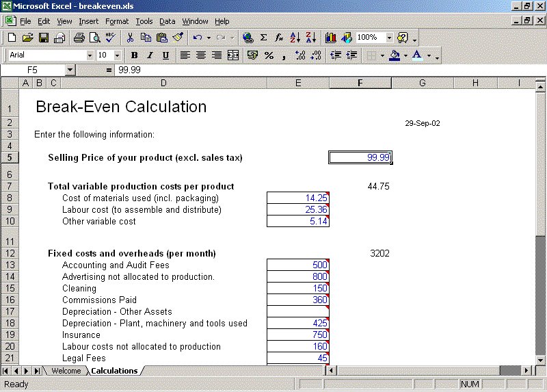The image size is (547, 392).
Task: Open the Edit menu
Action: (44, 21)
